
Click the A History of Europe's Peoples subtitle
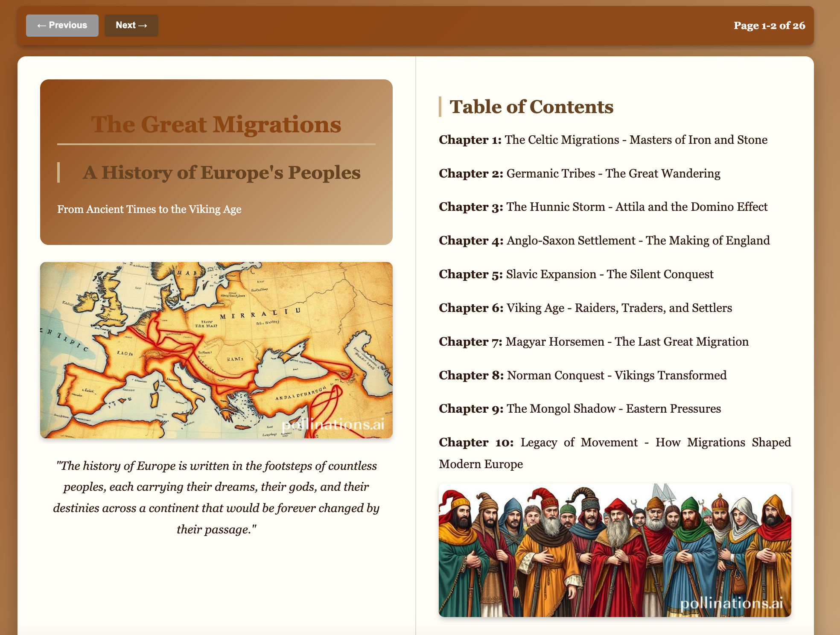pyautogui.click(x=222, y=173)
